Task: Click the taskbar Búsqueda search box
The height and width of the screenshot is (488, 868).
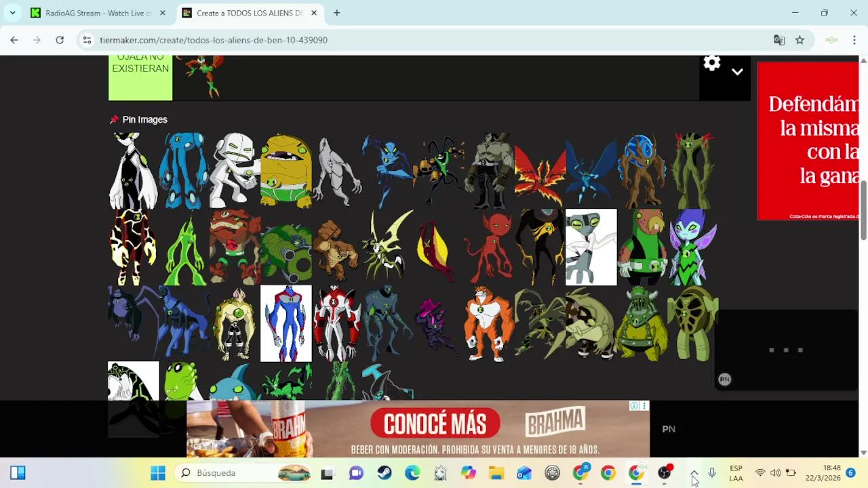Action: pos(245,473)
